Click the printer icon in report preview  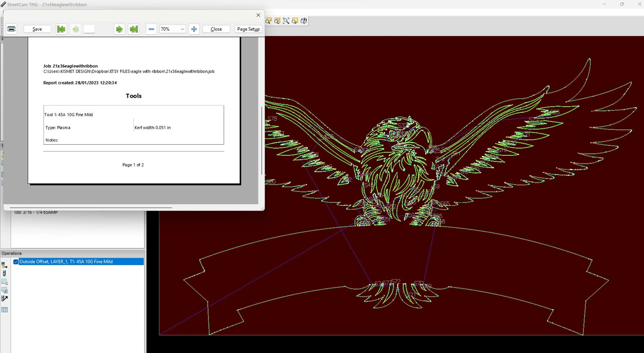[x=11, y=29]
